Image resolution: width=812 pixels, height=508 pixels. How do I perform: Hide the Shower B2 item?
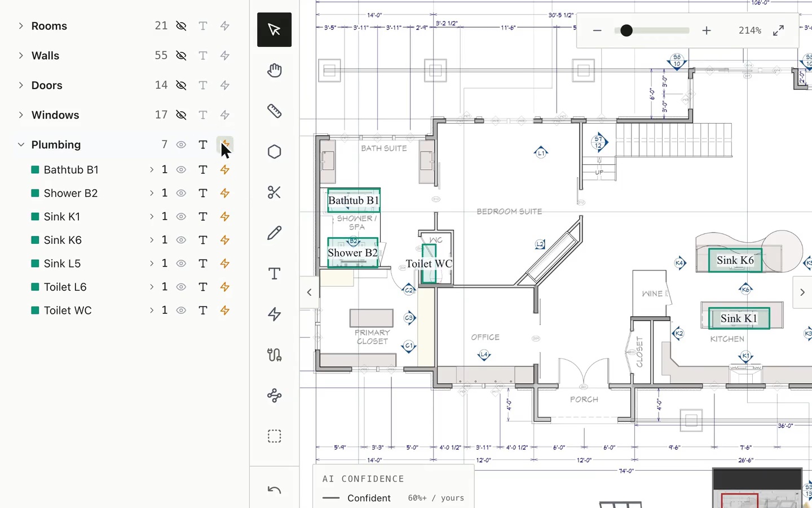pyautogui.click(x=181, y=193)
